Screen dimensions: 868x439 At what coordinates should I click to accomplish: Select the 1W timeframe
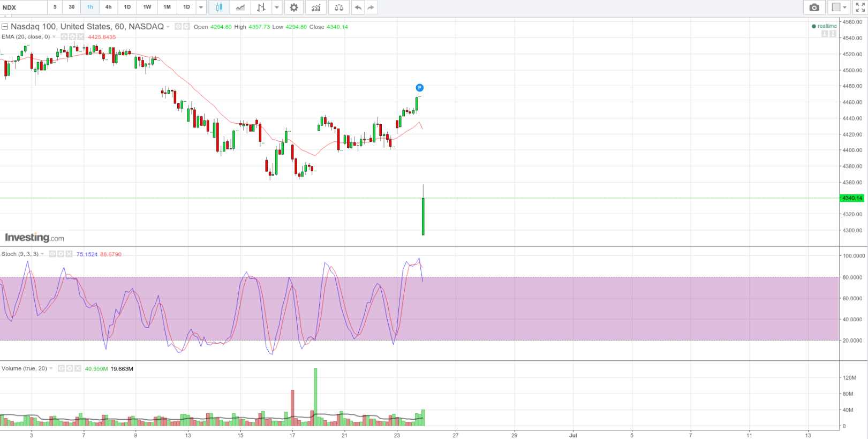tap(147, 7)
